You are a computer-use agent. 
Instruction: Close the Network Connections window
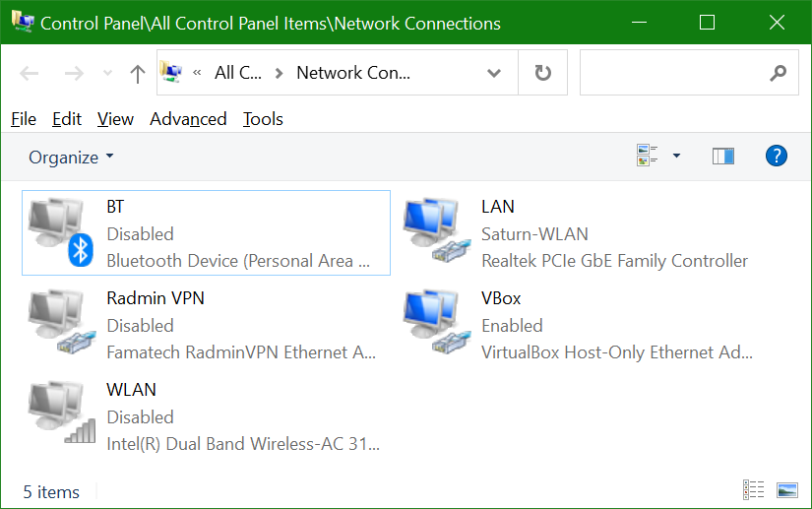(777, 23)
